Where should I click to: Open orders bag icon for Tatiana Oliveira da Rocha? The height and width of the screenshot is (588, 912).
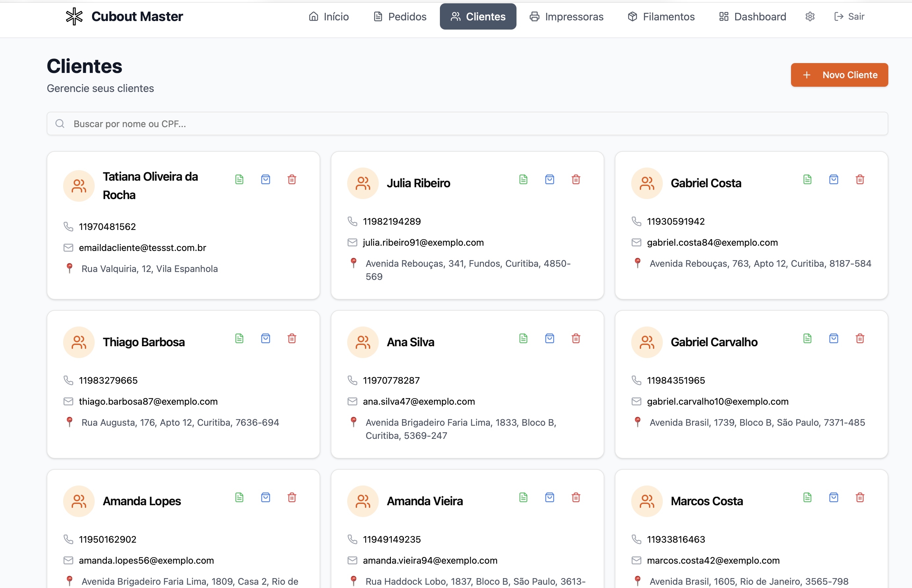click(x=266, y=179)
